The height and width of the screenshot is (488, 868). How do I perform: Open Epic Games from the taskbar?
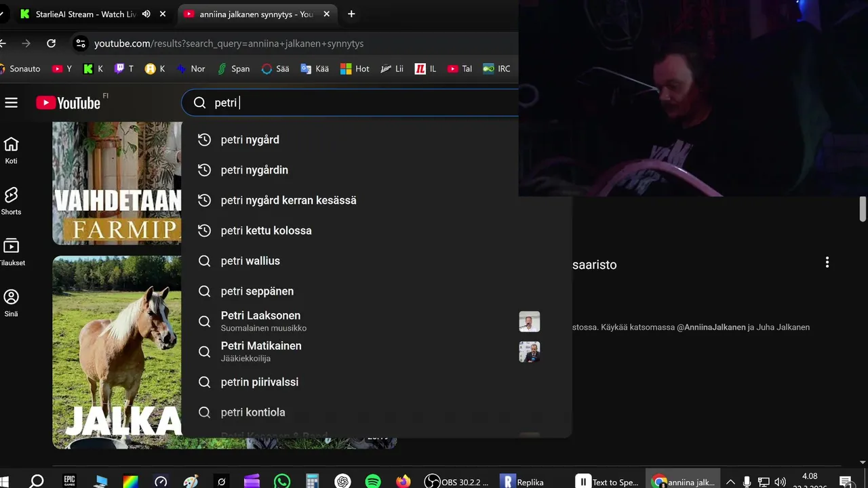pyautogui.click(x=69, y=481)
